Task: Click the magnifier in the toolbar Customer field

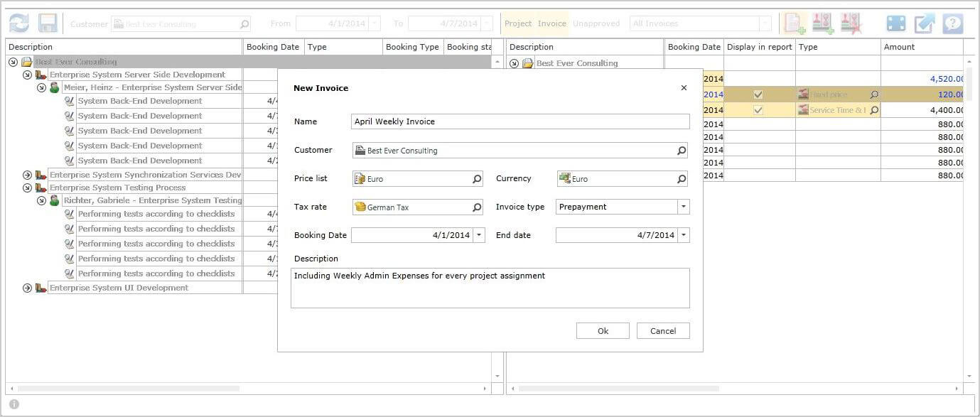Action: (x=244, y=23)
